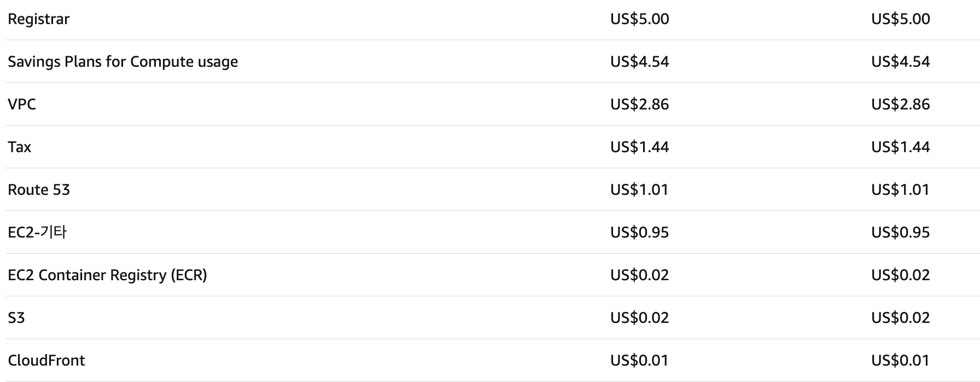Image resolution: width=980 pixels, height=382 pixels.
Task: Click the CloudFront service name
Action: pos(46,361)
